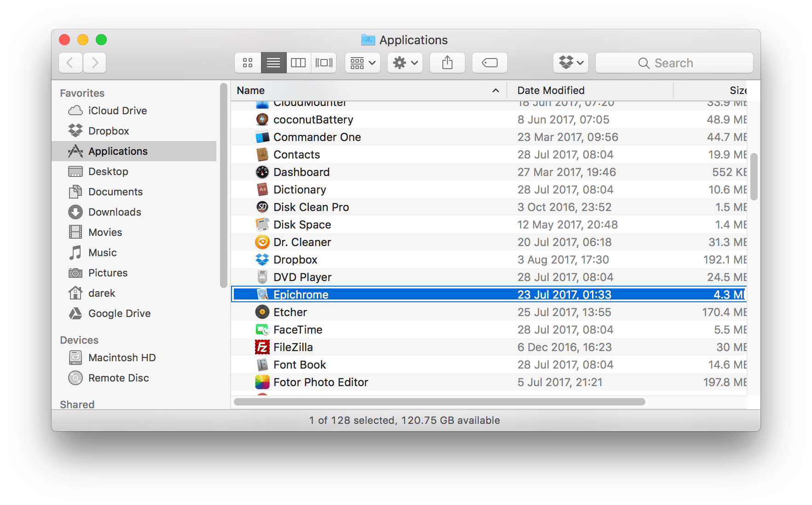
Task: Sort by the Size column header
Action: pyautogui.click(x=710, y=90)
